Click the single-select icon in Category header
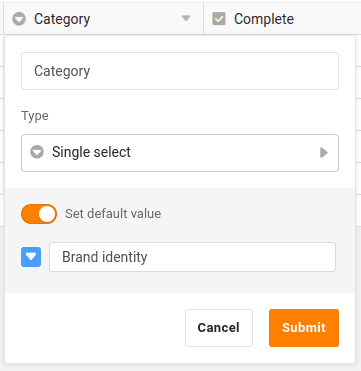The height and width of the screenshot is (371, 361). 19,19
